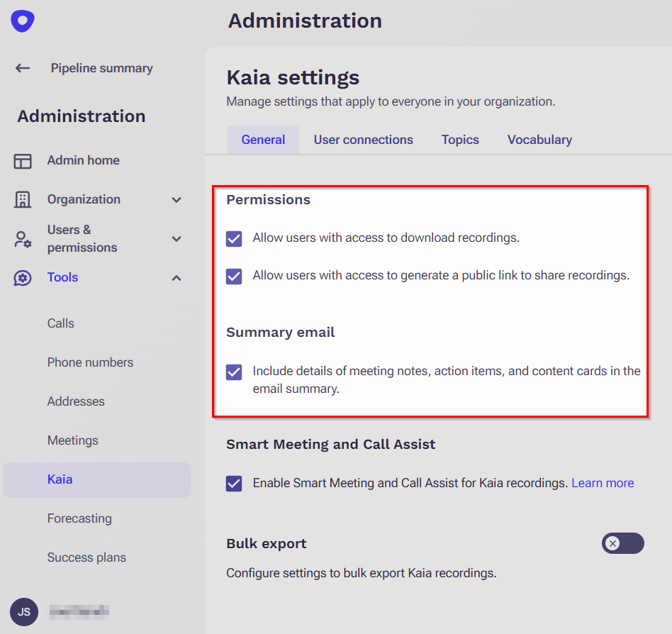The width and height of the screenshot is (672, 634).
Task: Expand the Users & permissions chevron
Action: click(x=177, y=239)
